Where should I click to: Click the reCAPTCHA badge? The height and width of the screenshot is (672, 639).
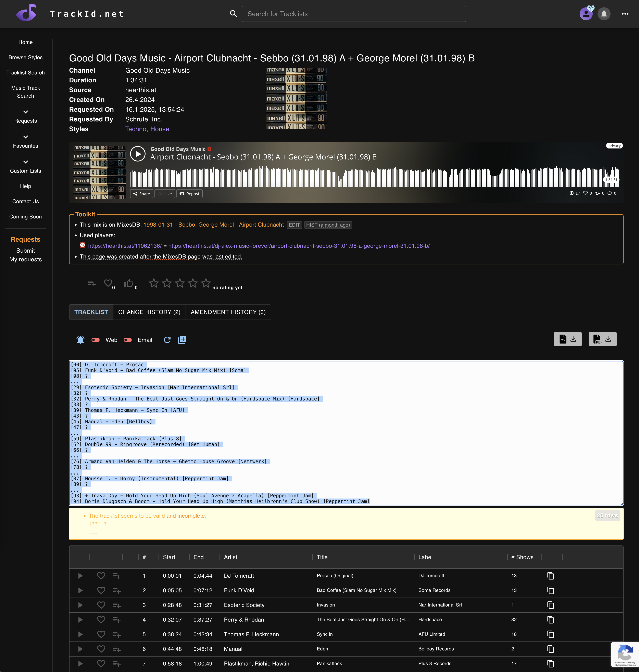(x=625, y=654)
